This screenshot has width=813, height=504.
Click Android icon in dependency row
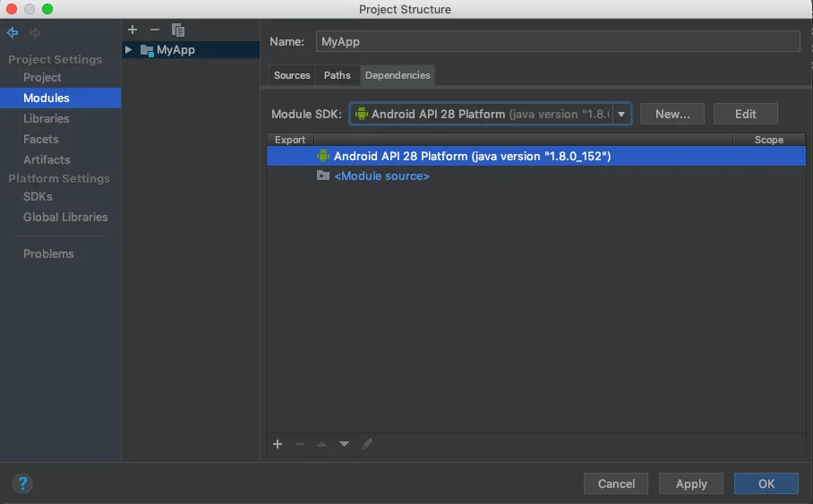pyautogui.click(x=323, y=156)
